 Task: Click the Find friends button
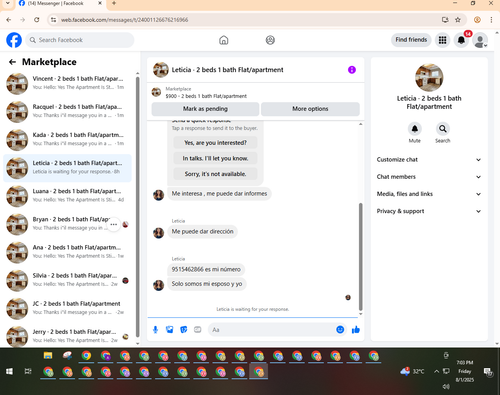[x=411, y=40]
